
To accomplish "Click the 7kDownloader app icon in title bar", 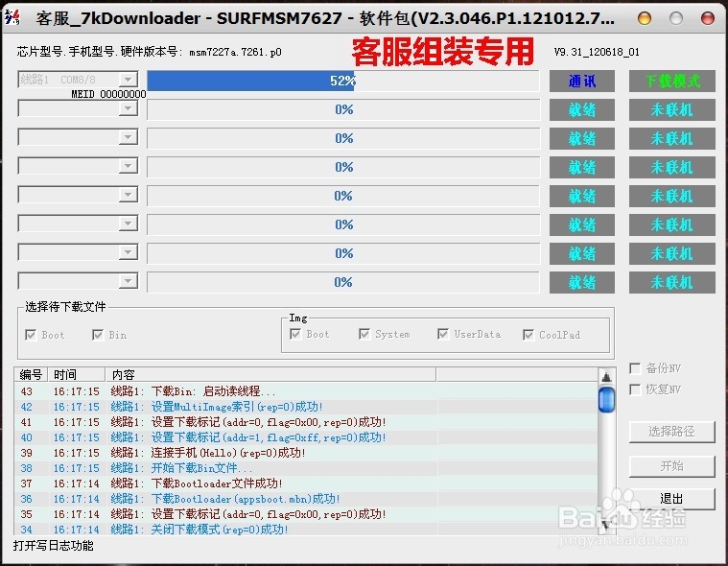I will click(12, 17).
